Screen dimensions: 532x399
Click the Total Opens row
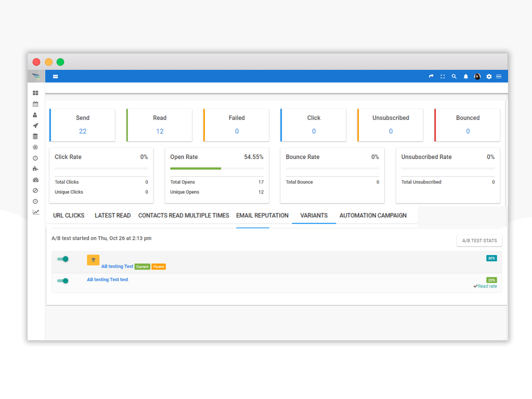click(x=217, y=182)
